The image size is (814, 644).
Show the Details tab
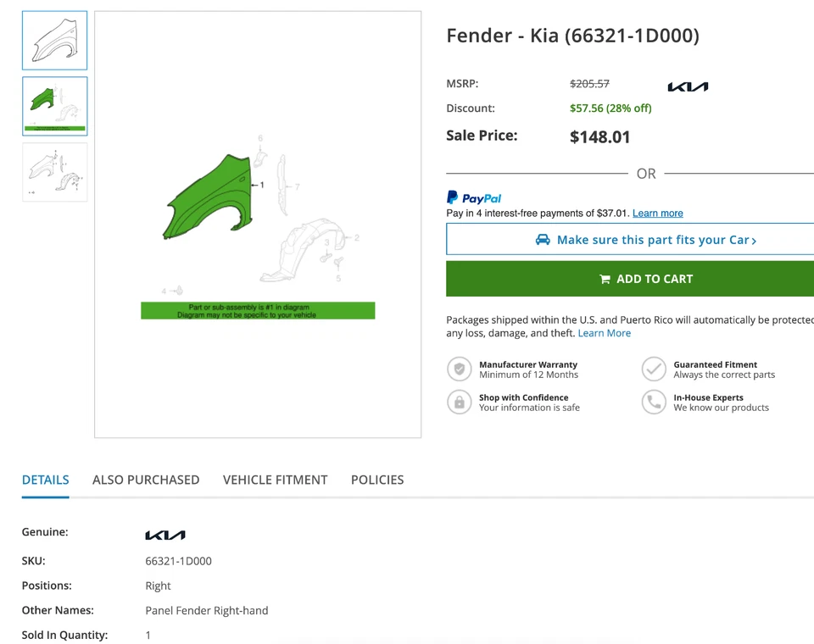(x=46, y=480)
